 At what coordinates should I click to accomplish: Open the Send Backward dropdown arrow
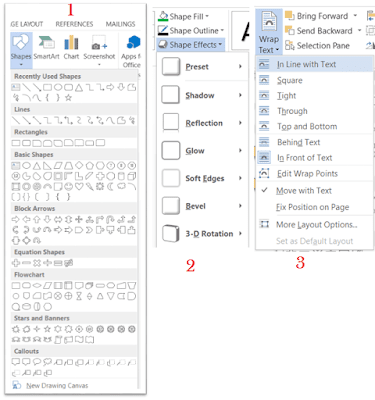pos(359,31)
